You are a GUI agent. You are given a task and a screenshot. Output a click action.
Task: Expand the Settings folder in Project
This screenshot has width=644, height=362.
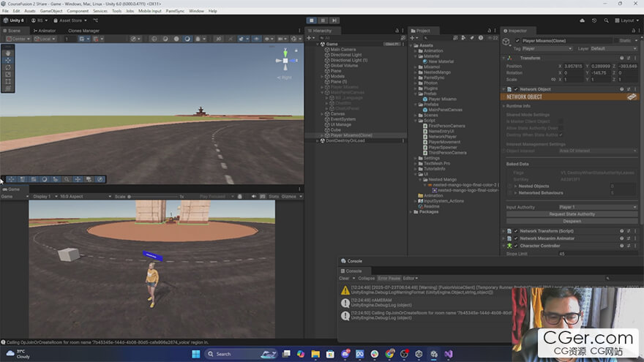[415, 157]
